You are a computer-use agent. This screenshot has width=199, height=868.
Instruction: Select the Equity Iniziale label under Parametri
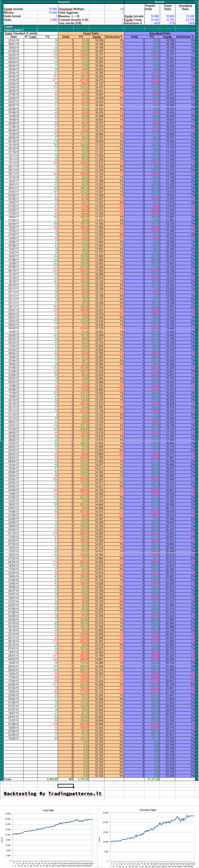click(x=14, y=9)
